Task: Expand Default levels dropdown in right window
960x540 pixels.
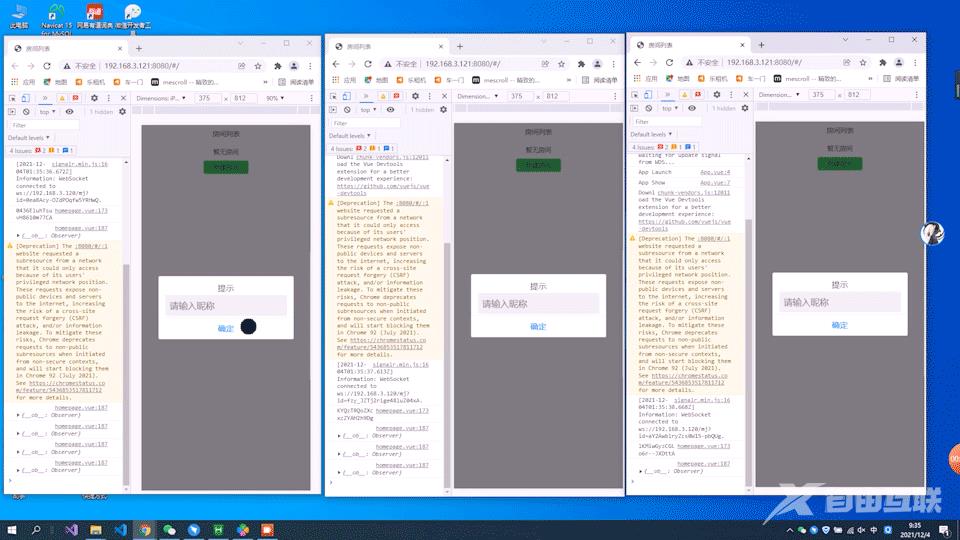Action: coord(651,134)
